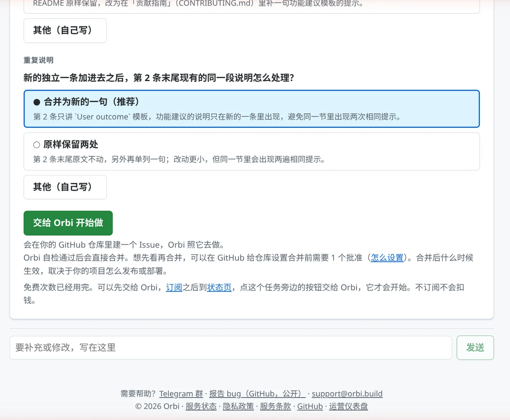The height and width of the screenshot is (420, 510).
Task: Click the README 原样保留 option description
Action: [x=198, y=3]
